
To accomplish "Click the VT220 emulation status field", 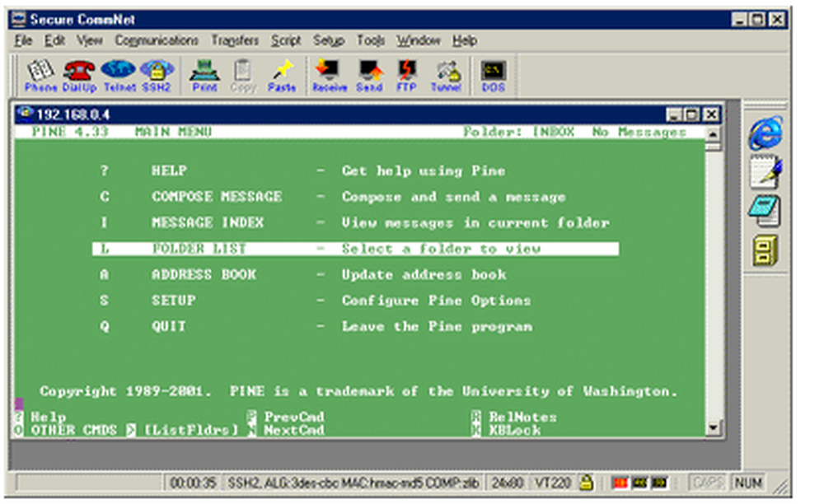I will (x=552, y=482).
